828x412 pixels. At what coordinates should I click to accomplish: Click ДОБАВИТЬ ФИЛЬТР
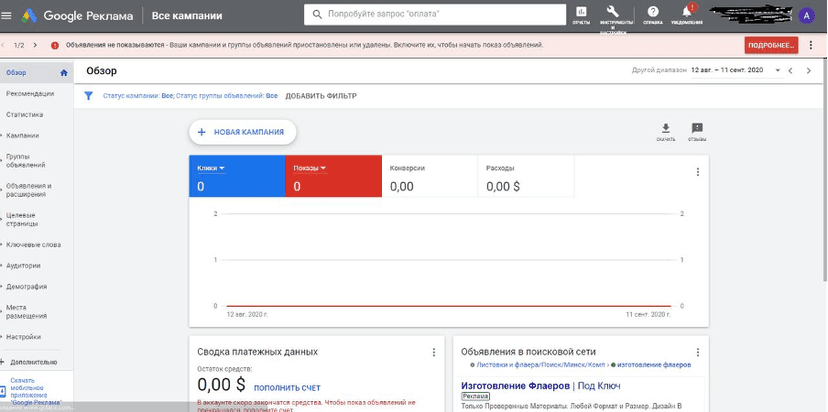[321, 96]
